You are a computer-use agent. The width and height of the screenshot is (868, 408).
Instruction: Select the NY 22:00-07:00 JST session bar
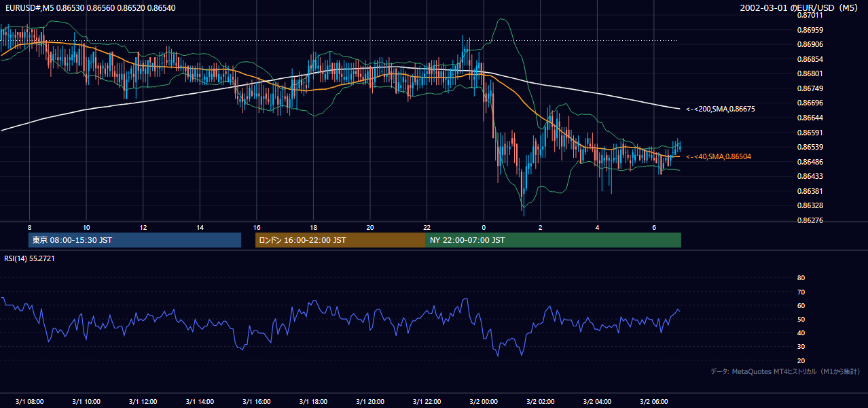554,240
